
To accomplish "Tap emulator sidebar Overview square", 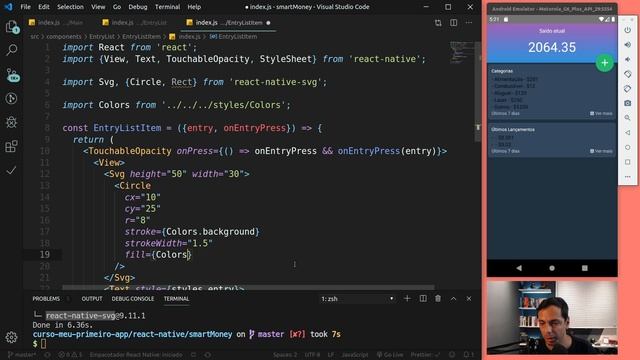I will click(628, 162).
